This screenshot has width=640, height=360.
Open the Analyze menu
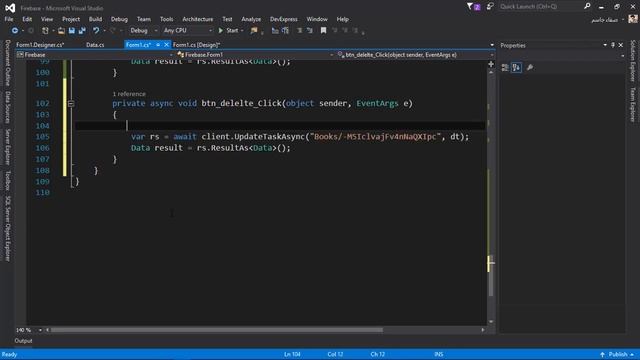[251, 19]
